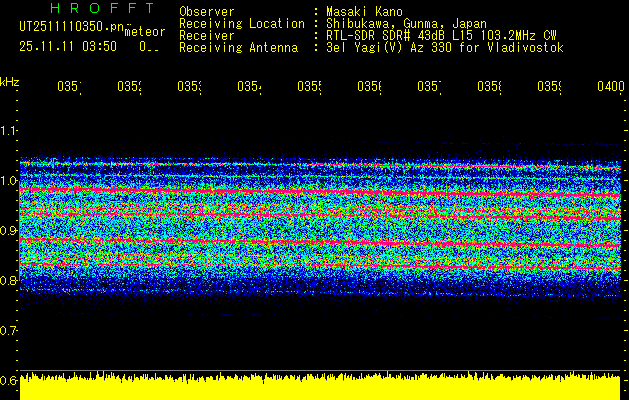Click the 0.8 frequency axis label
The width and height of the screenshot is (629, 400).
8,281
